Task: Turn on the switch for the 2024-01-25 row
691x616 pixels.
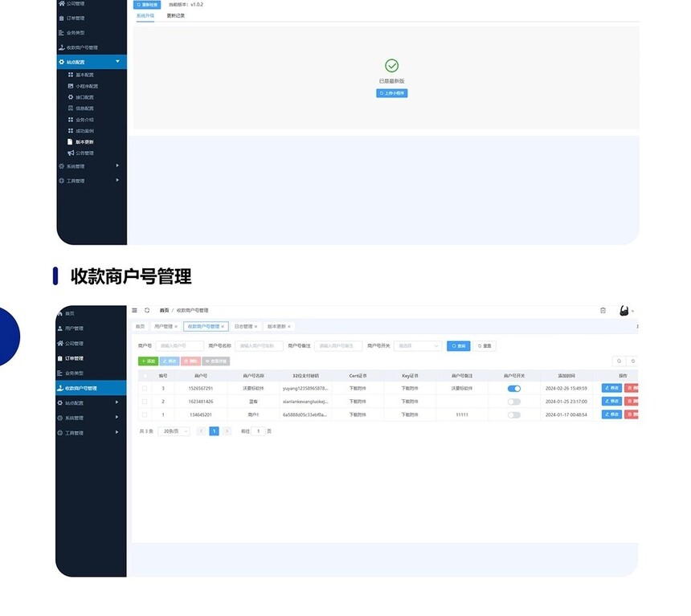Action: point(514,402)
